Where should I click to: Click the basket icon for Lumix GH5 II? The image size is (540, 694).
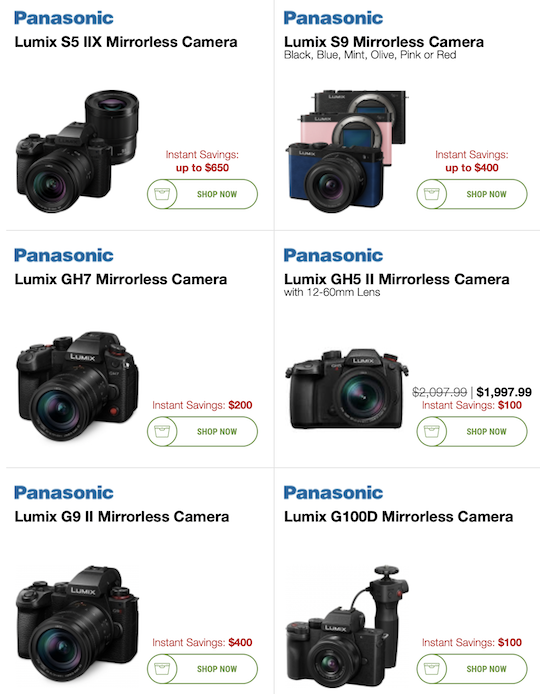432,431
